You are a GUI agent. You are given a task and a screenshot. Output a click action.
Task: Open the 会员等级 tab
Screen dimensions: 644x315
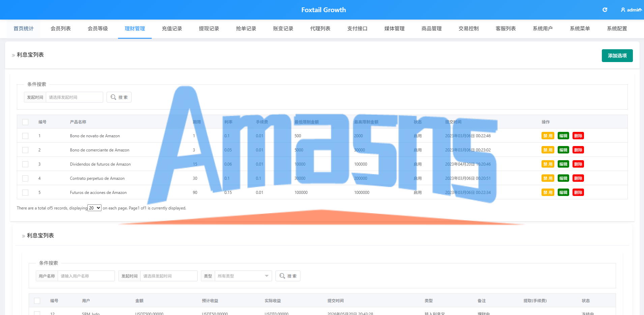pos(98,29)
